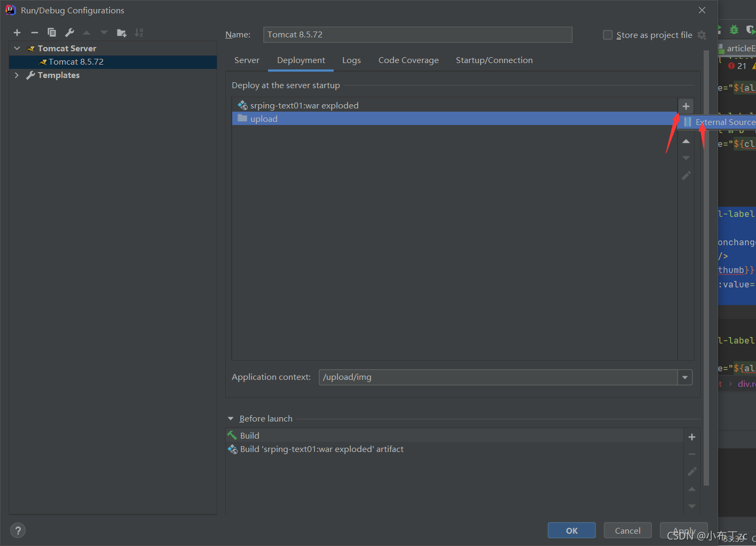The image size is (756, 546).
Task: Click the dialog vertical scrollbar
Action: (706, 267)
